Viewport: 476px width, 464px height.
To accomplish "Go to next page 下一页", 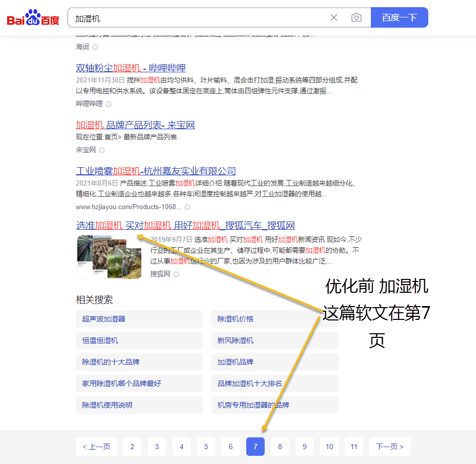I will [x=390, y=447].
